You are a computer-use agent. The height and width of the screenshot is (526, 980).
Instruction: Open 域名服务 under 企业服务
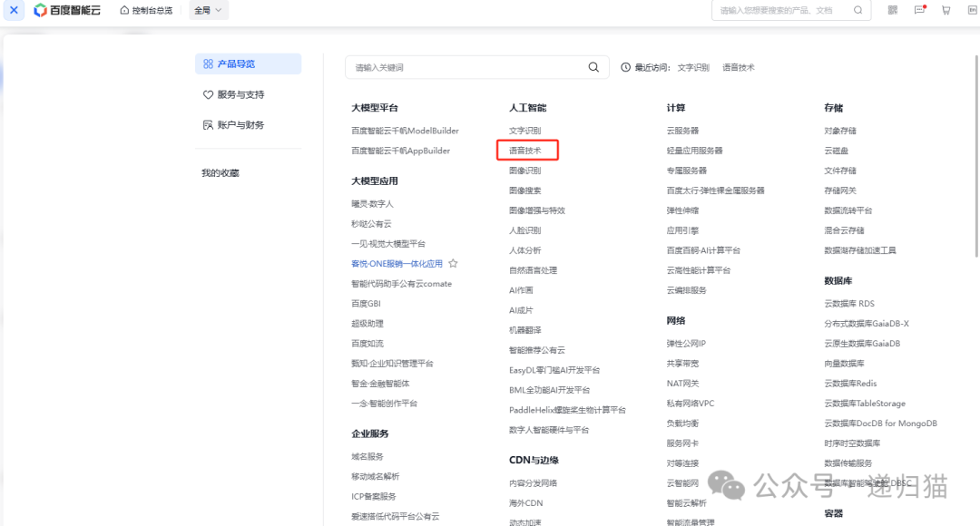point(367,457)
